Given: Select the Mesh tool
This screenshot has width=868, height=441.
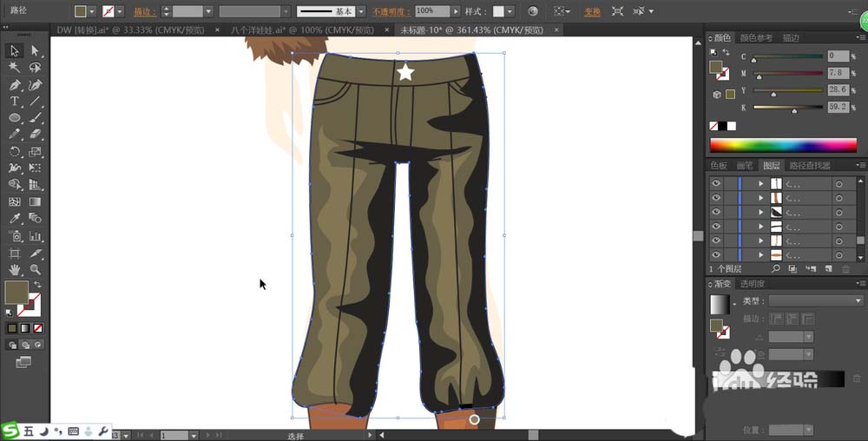Looking at the screenshot, I should click(15, 202).
